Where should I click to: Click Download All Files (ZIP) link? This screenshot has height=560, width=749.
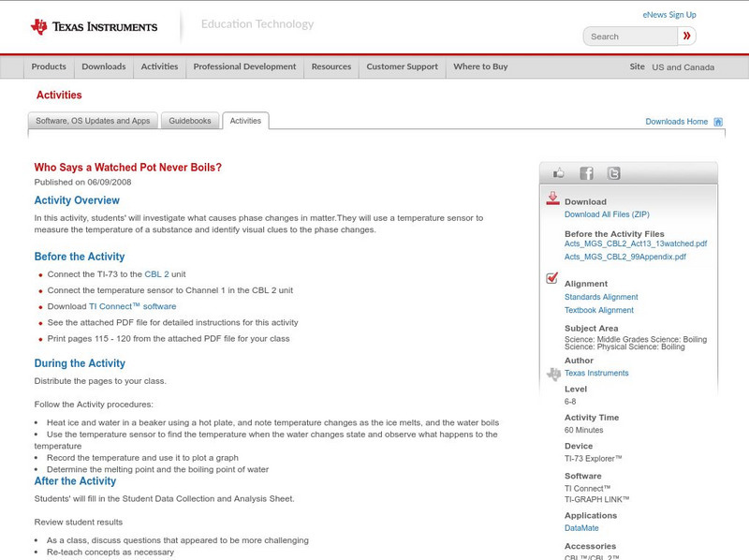pyautogui.click(x=607, y=214)
